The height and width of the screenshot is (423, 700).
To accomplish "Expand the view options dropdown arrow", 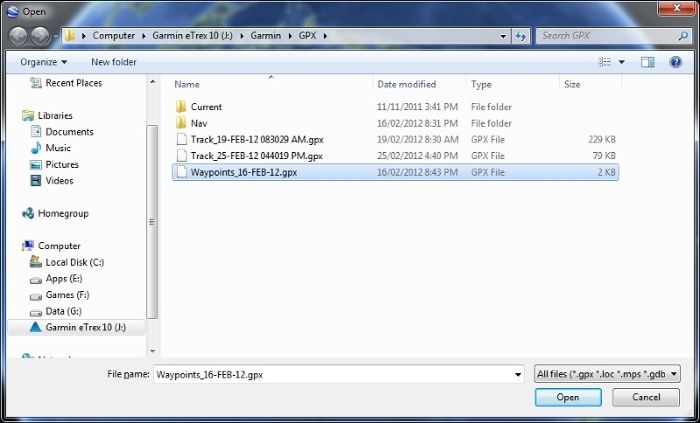I will coord(621,62).
